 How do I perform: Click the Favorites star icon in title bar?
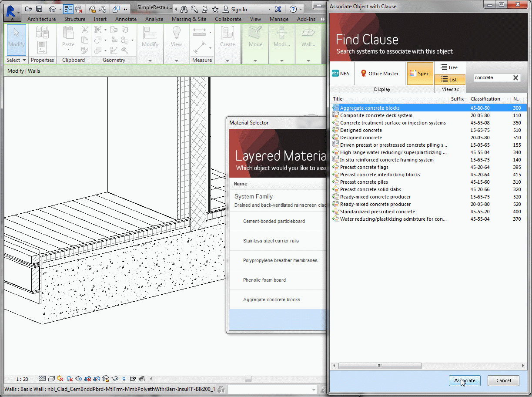pos(215,9)
